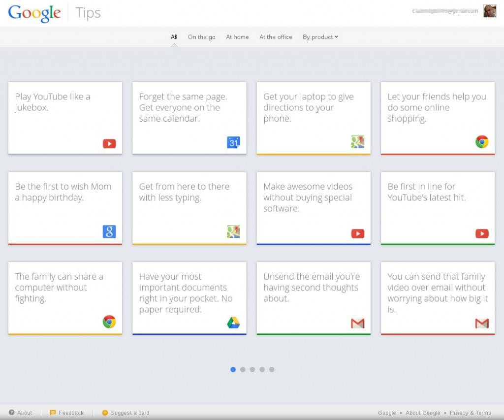
Task: Select the second pagination dot
Action: 243,369
